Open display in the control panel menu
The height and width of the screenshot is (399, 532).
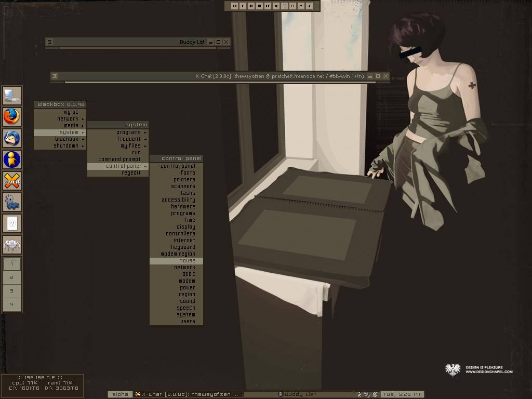(177, 227)
